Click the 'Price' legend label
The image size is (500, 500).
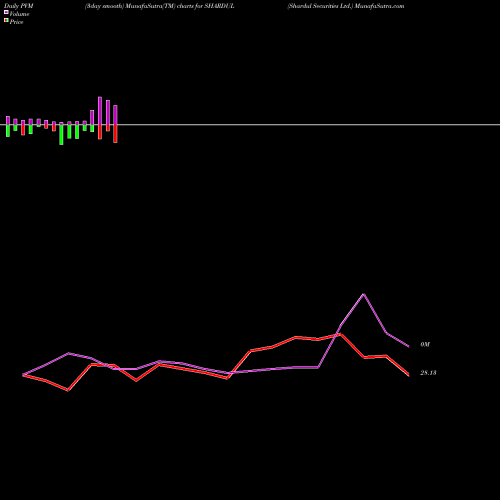[x=16, y=22]
